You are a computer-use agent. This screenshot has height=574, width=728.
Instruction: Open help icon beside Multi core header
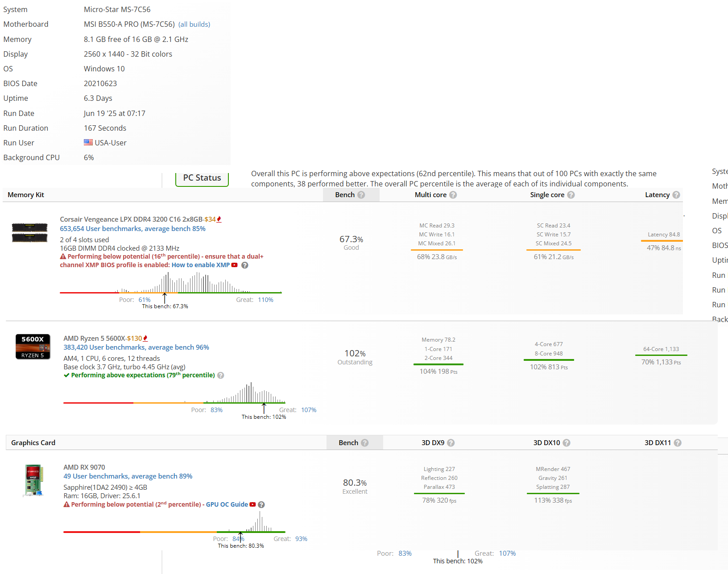[453, 195]
